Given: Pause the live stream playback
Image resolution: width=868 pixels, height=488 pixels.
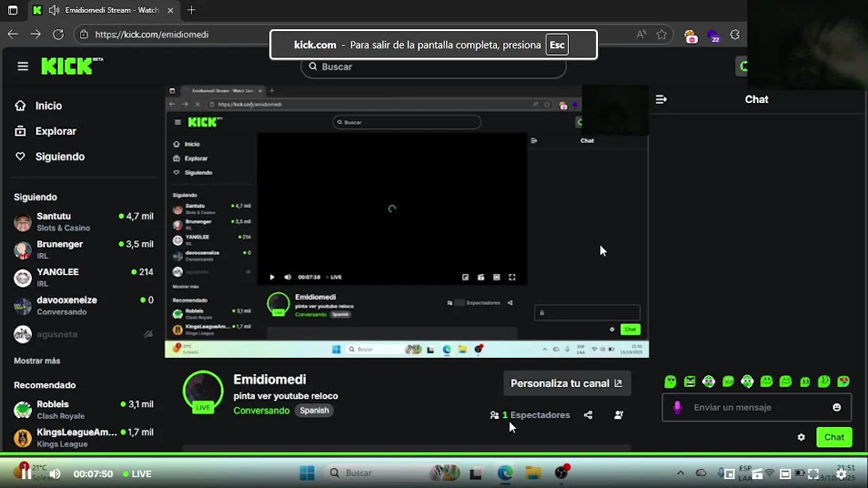Looking at the screenshot, I should 26,474.
